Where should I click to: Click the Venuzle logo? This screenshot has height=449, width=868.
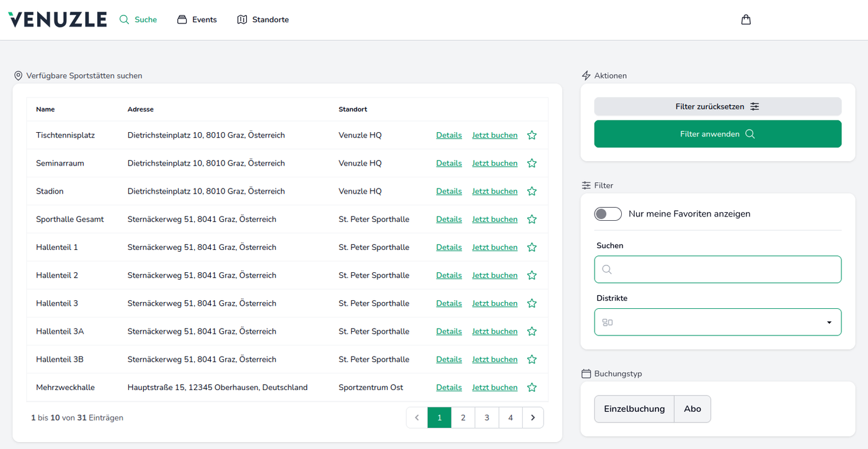(58, 20)
